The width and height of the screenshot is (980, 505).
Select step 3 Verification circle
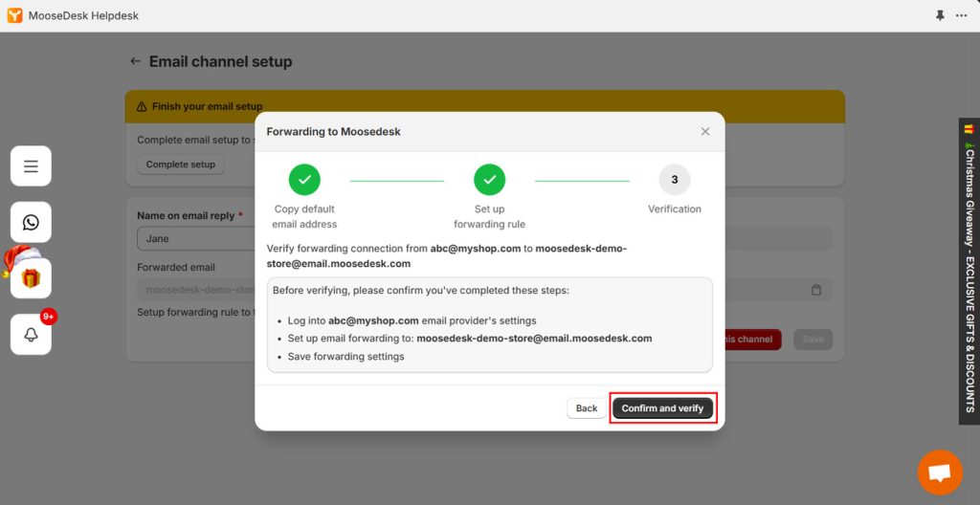click(x=675, y=180)
